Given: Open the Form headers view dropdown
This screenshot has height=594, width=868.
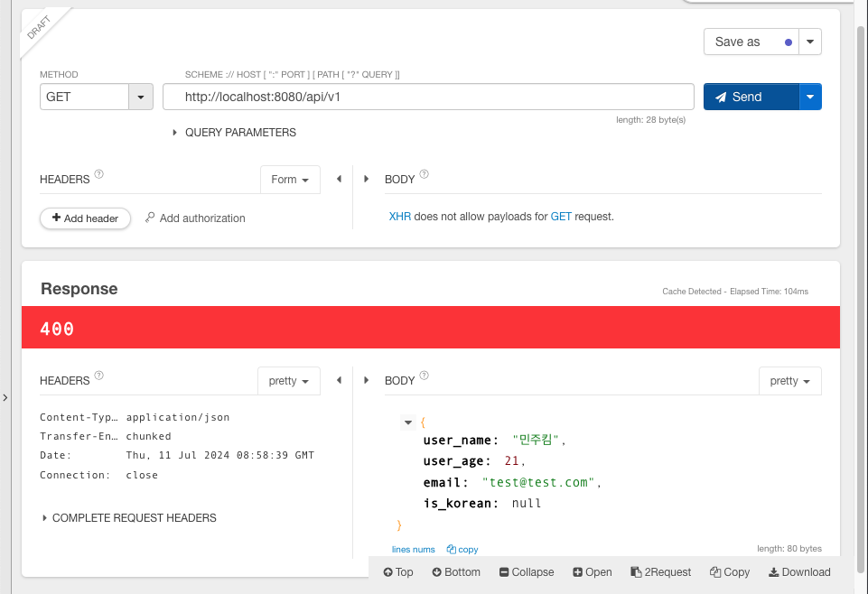Looking at the screenshot, I should coord(290,179).
